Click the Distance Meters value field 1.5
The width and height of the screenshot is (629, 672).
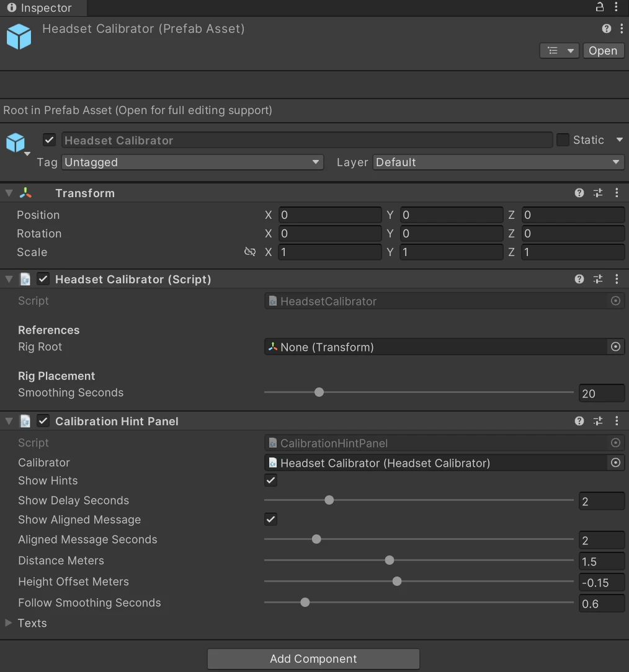602,562
